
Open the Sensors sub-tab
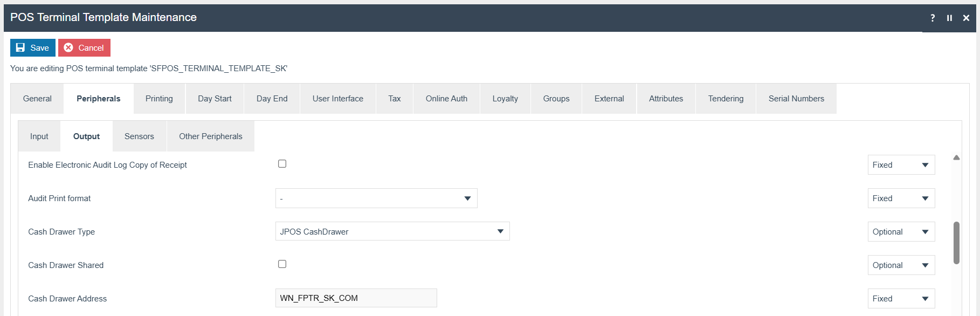pos(139,136)
